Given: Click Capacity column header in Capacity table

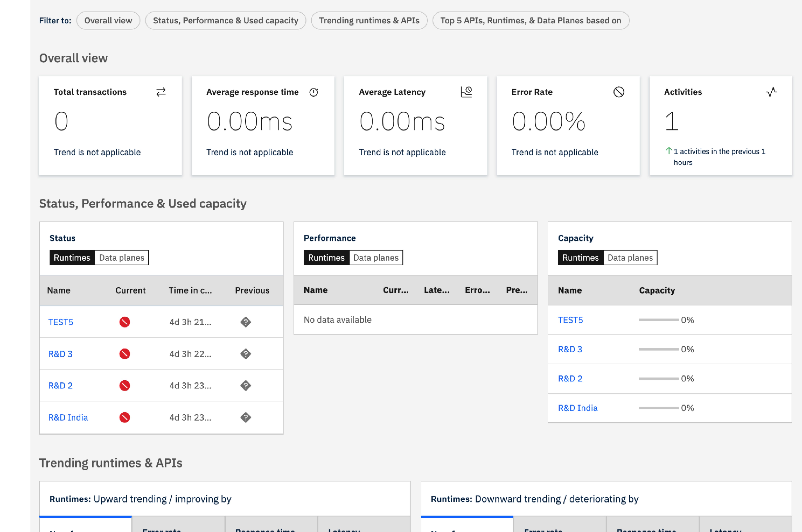Looking at the screenshot, I should [x=657, y=290].
